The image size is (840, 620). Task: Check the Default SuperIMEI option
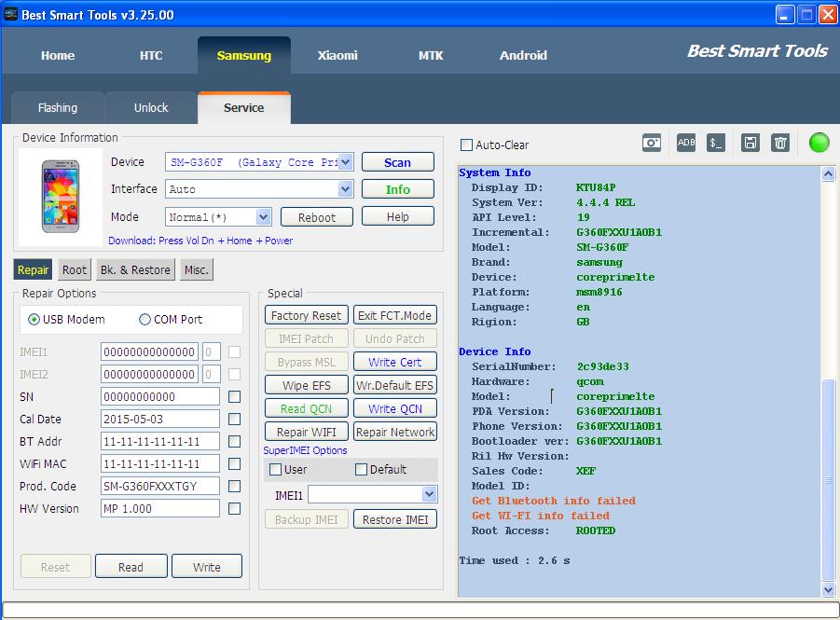pyautogui.click(x=361, y=469)
